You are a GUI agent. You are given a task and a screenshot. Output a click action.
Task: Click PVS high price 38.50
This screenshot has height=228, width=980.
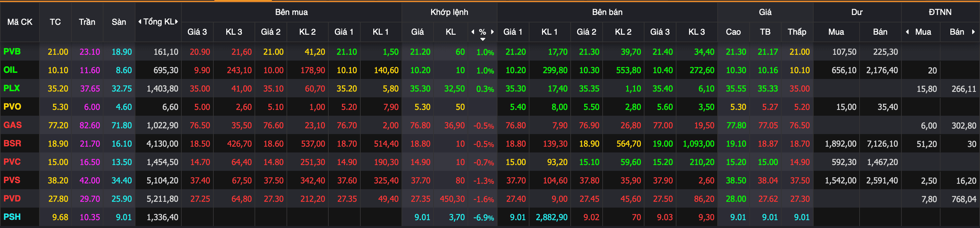736,180
